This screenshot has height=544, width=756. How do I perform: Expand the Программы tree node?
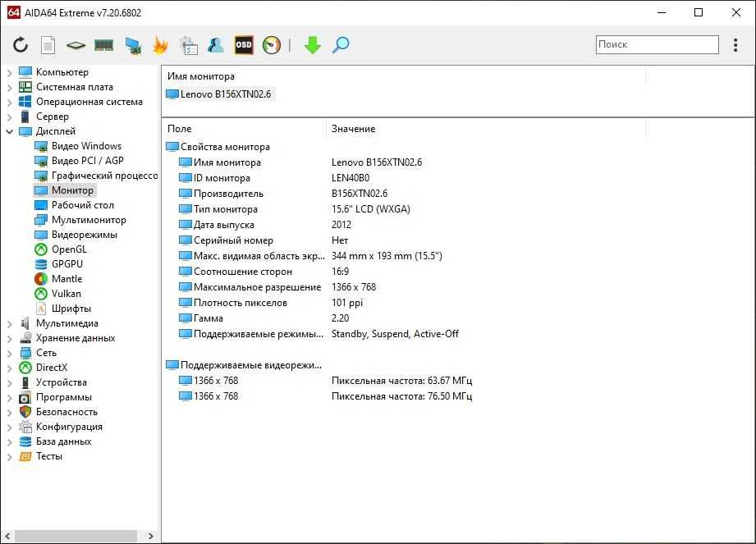click(x=9, y=397)
